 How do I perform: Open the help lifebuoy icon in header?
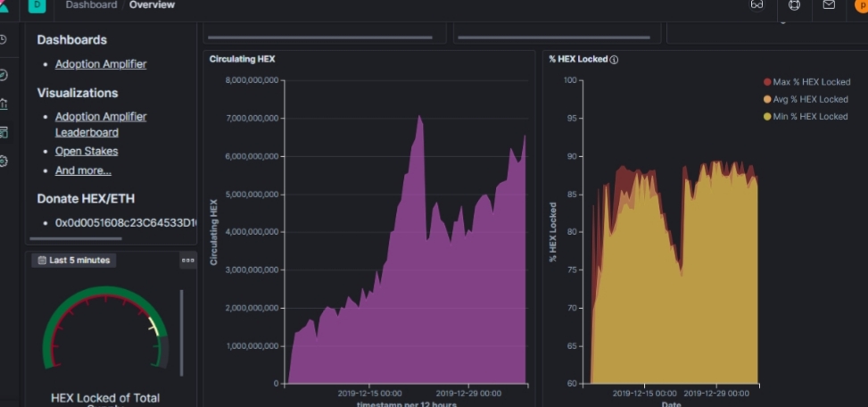click(794, 5)
